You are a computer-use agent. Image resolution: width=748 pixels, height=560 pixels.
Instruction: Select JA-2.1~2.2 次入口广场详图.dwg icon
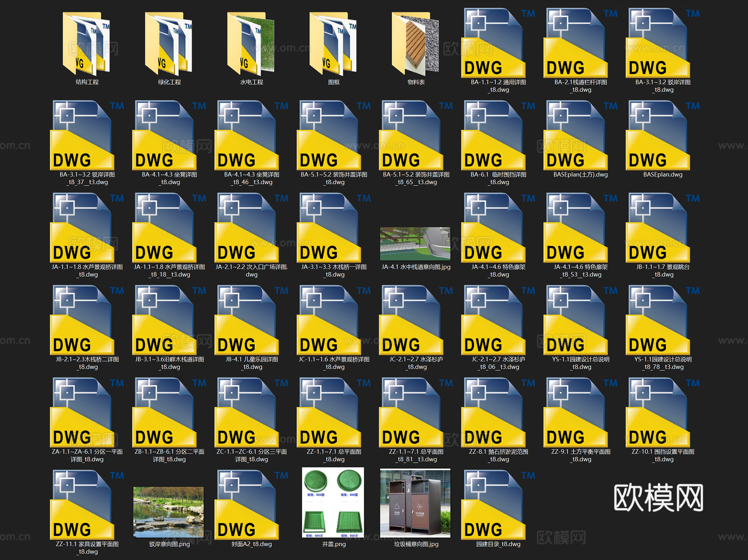[x=251, y=227]
